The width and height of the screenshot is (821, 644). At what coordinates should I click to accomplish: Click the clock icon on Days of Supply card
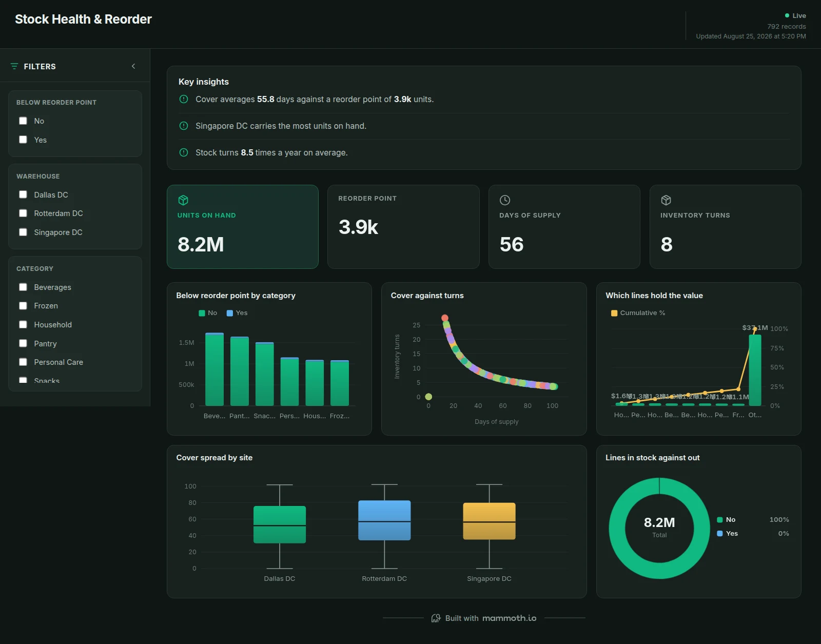coord(505,200)
